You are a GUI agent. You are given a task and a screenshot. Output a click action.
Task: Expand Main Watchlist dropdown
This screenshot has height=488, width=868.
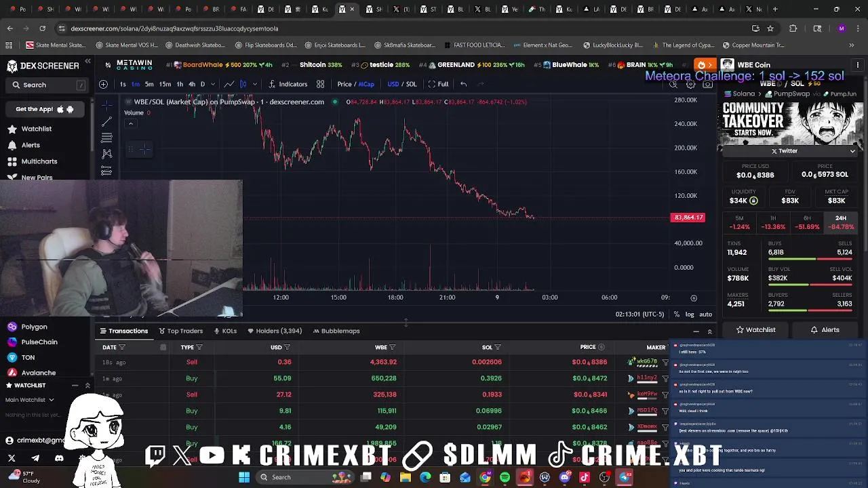tap(28, 400)
